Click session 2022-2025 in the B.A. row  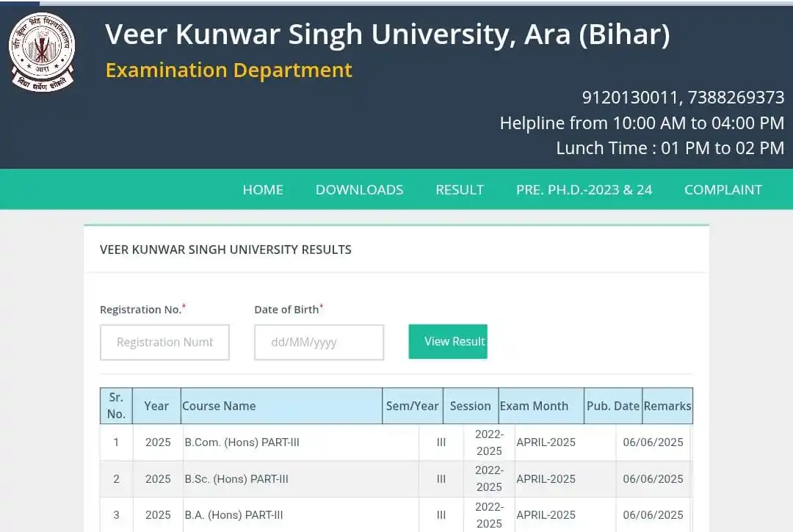pos(489,515)
